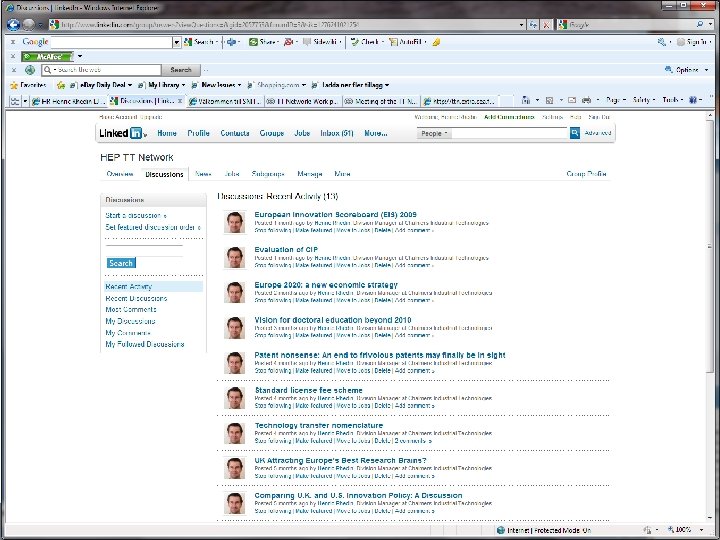
Task: Click the red Stop loading icon
Action: [x=546, y=25]
